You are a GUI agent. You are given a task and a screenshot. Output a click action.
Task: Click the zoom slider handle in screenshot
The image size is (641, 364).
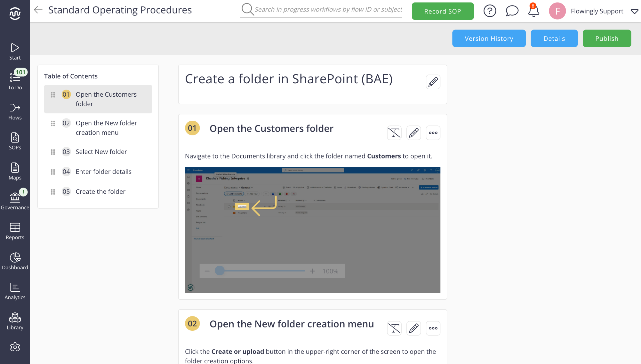[220, 271]
